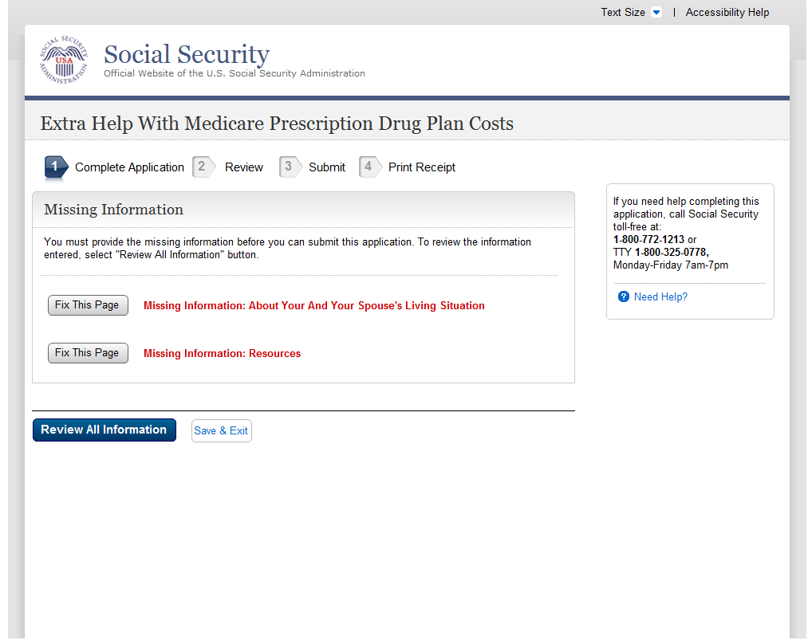This screenshot has height=644, width=812.
Task: Click the Social Security site title
Action: coord(187,54)
